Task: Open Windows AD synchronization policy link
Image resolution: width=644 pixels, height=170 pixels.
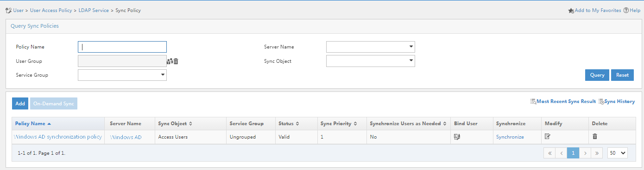Action: [58, 137]
